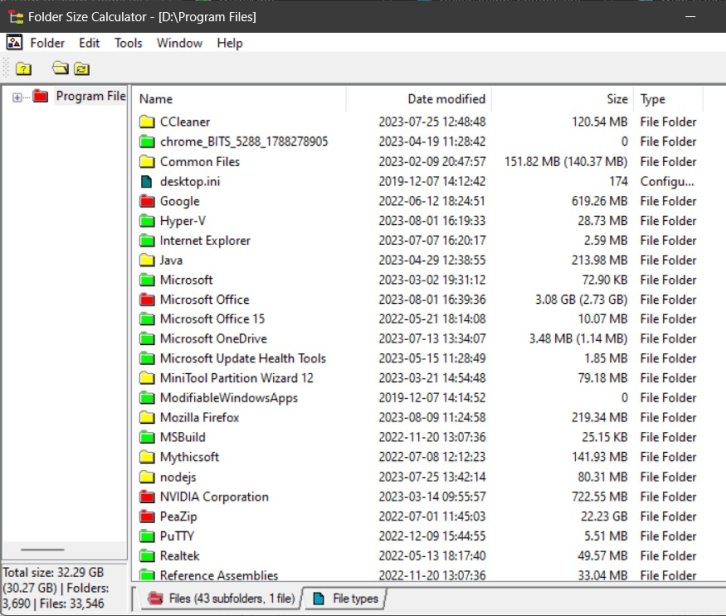This screenshot has width=726, height=616.
Task: Click the red Google folder icon
Action: [147, 201]
